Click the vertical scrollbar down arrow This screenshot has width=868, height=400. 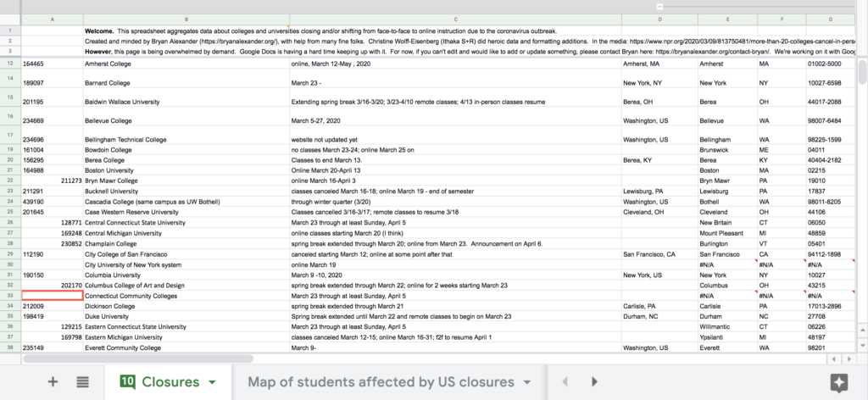coord(862,345)
